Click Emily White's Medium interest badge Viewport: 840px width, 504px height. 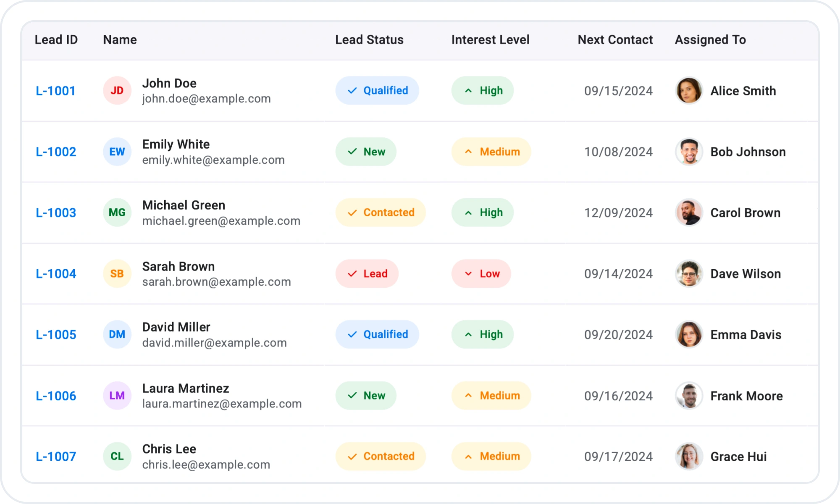click(x=491, y=152)
